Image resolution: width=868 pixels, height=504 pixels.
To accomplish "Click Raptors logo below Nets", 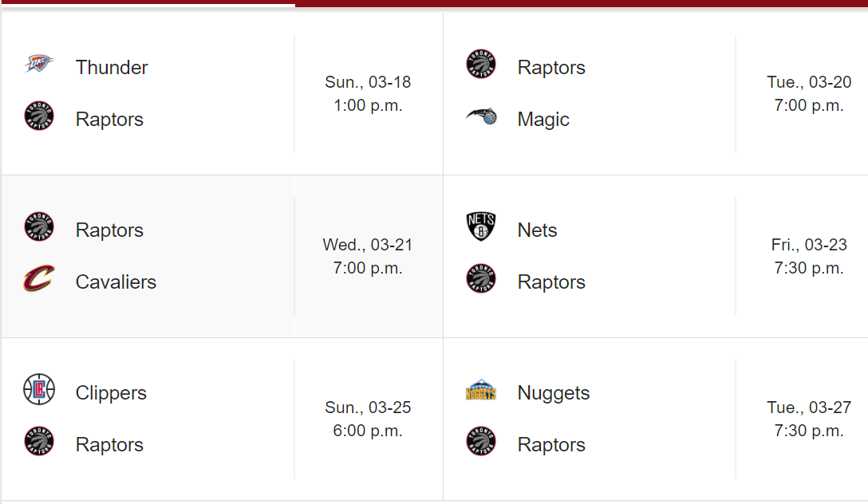I will [481, 279].
